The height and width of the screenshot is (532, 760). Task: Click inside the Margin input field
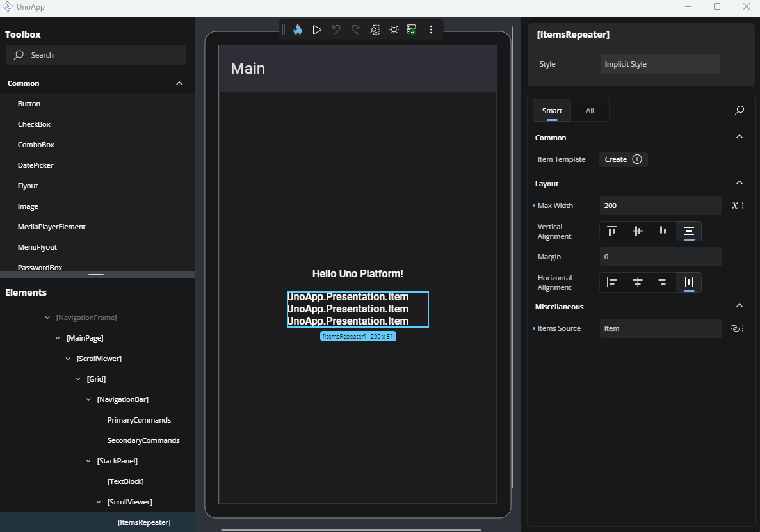(x=660, y=256)
